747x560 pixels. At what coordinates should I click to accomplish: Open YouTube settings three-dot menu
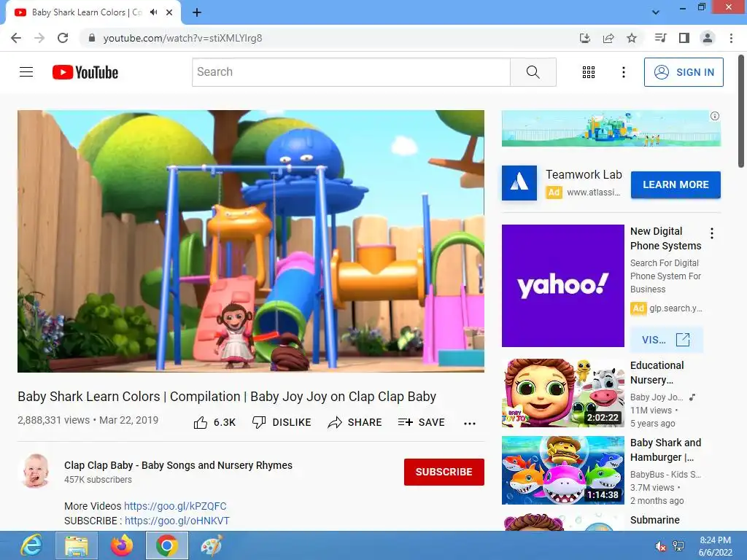pyautogui.click(x=623, y=72)
